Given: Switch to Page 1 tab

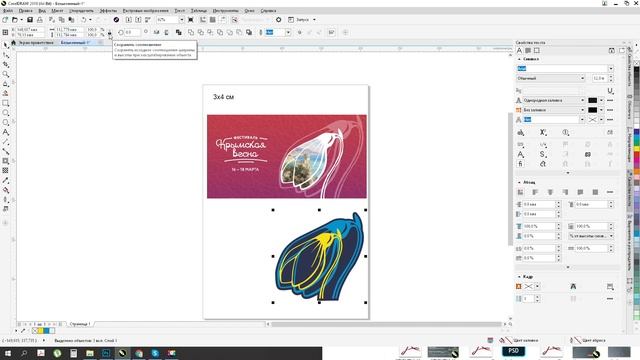Looking at the screenshot, I should (80, 324).
